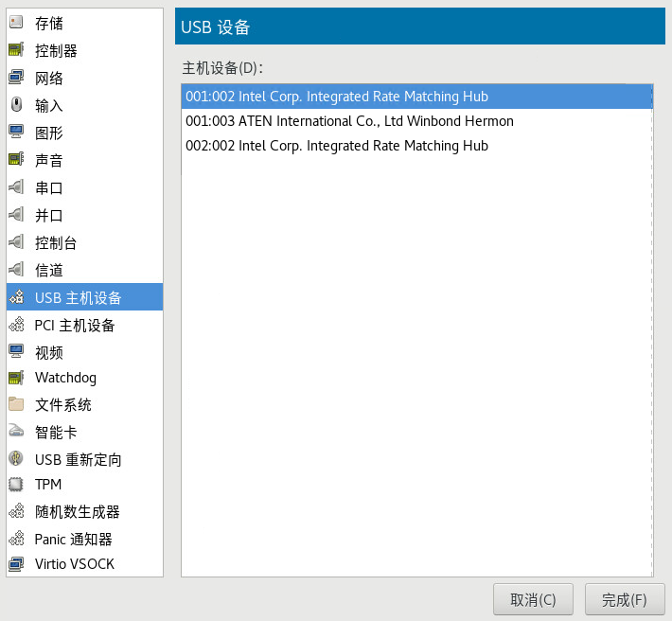The height and width of the screenshot is (621, 672).
Task: Open the 随机数生成器 option
Action: pyautogui.click(x=85, y=512)
